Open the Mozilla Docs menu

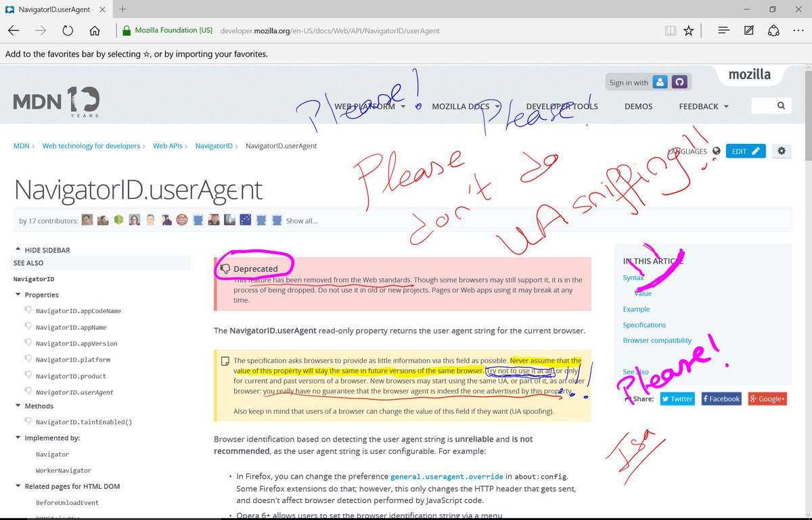(466, 106)
